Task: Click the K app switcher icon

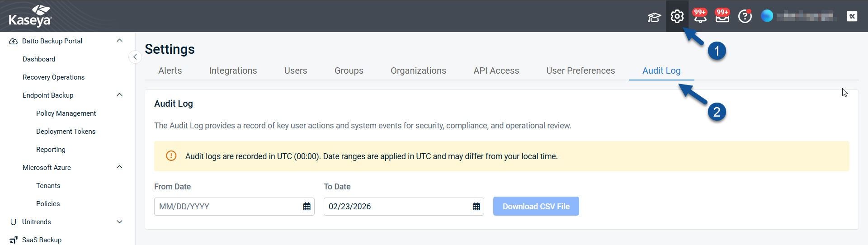Action: [852, 16]
